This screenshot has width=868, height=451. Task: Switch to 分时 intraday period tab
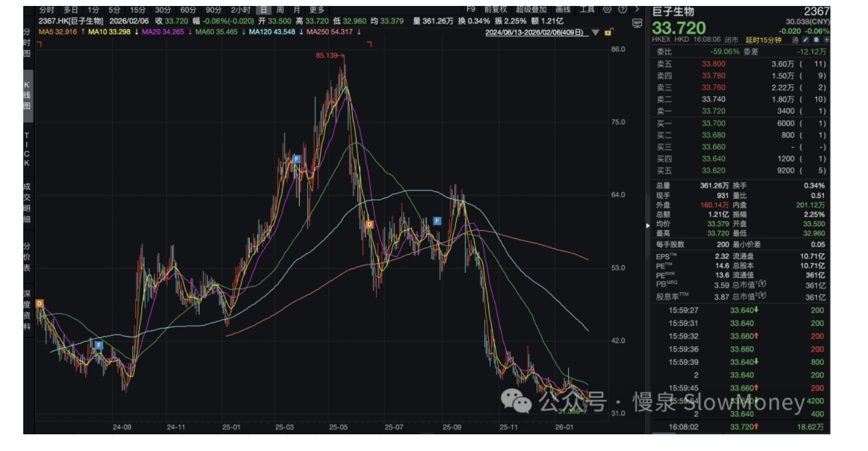[46, 10]
